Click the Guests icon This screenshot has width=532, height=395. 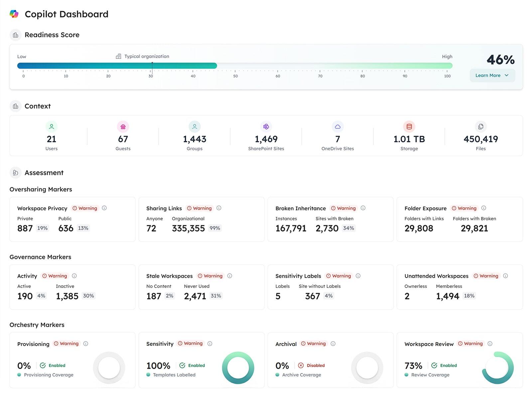123,126
